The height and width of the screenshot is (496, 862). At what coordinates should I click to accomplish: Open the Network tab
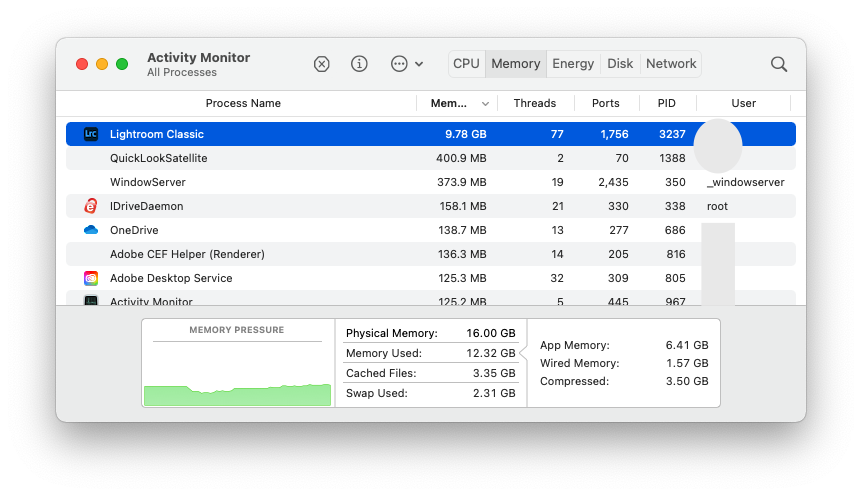[x=671, y=64]
